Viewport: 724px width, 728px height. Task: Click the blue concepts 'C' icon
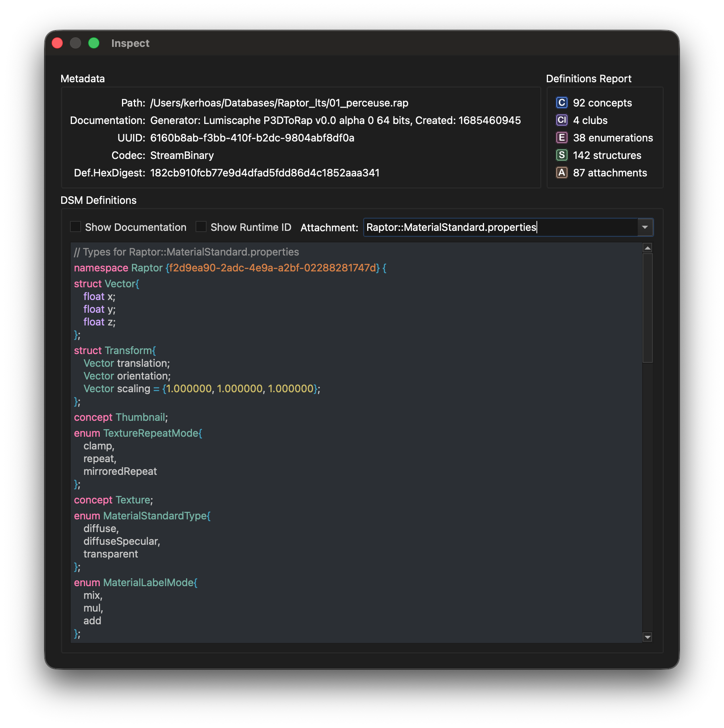(x=561, y=103)
